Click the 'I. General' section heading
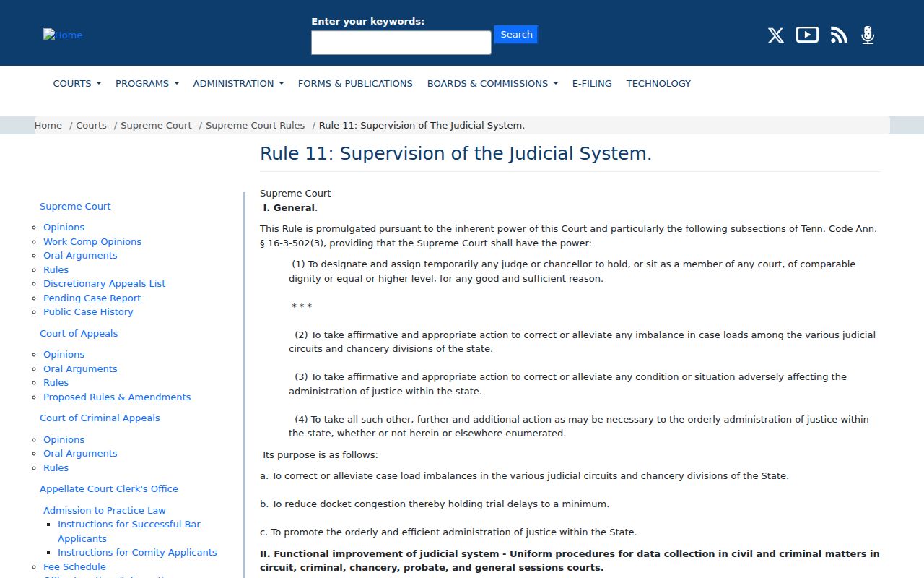924x578 pixels. (x=289, y=208)
